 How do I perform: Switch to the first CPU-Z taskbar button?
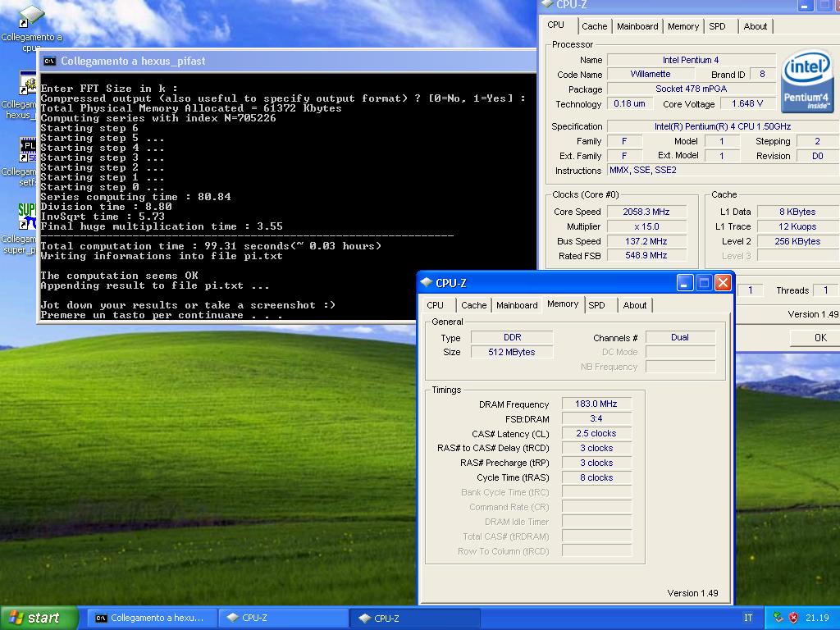[x=283, y=618]
